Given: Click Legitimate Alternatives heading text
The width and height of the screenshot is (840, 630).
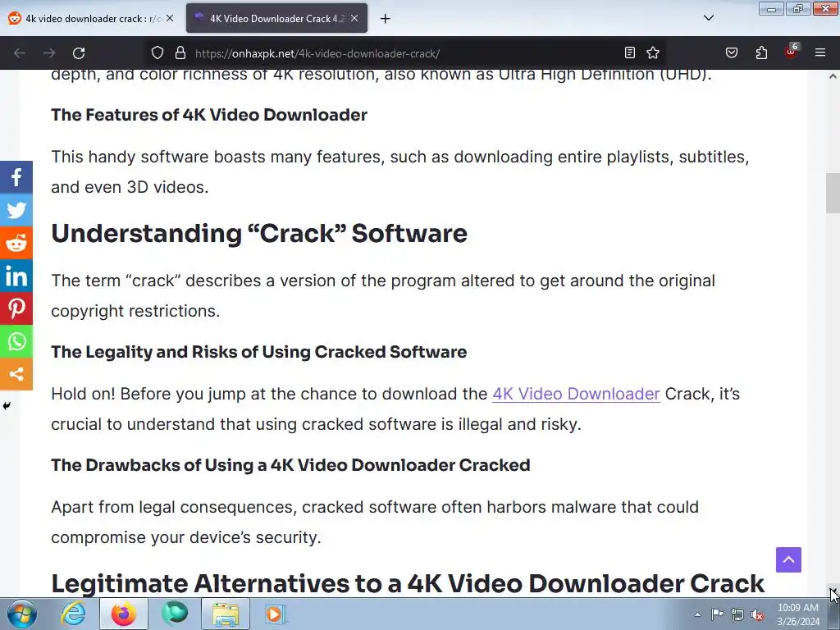Looking at the screenshot, I should 408,584.
